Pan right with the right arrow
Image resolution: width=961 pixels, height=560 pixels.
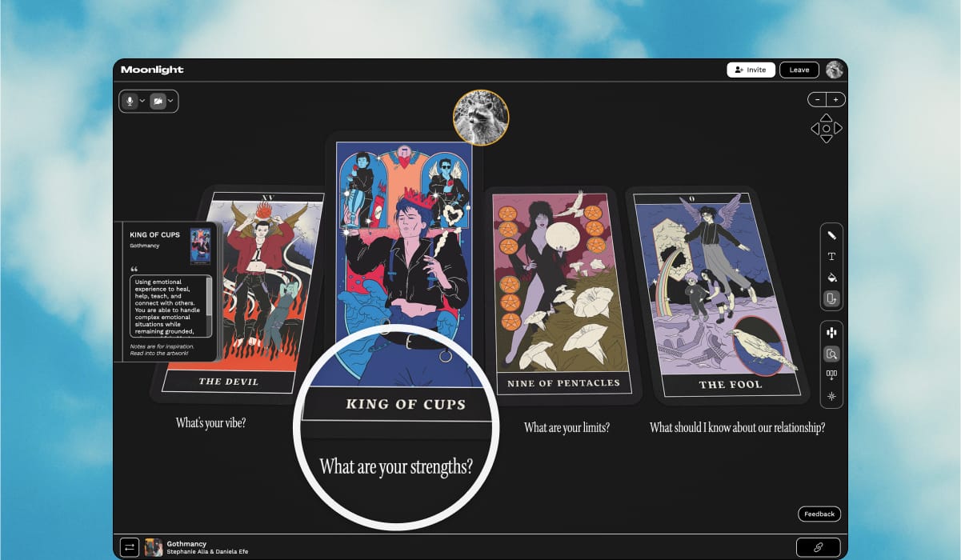(838, 128)
